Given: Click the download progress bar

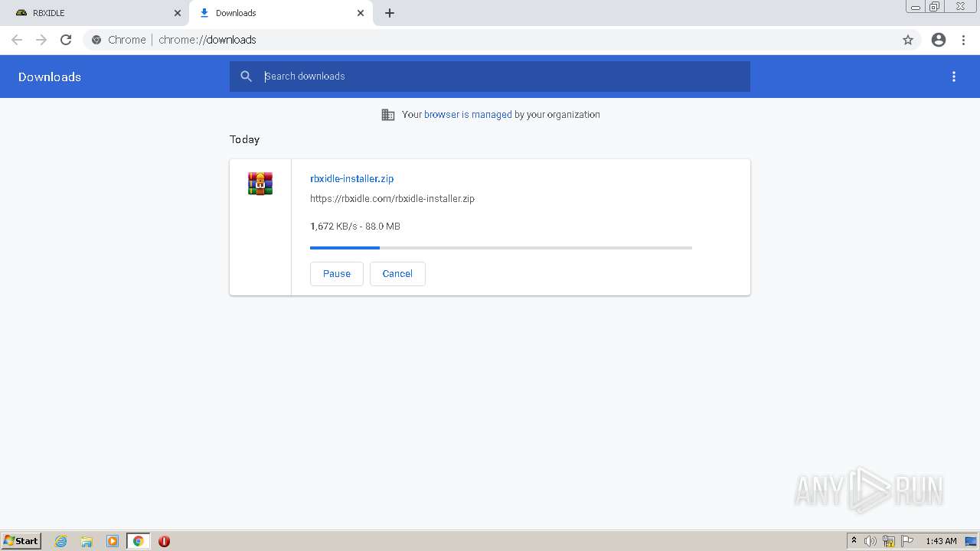Looking at the screenshot, I should coord(501,248).
